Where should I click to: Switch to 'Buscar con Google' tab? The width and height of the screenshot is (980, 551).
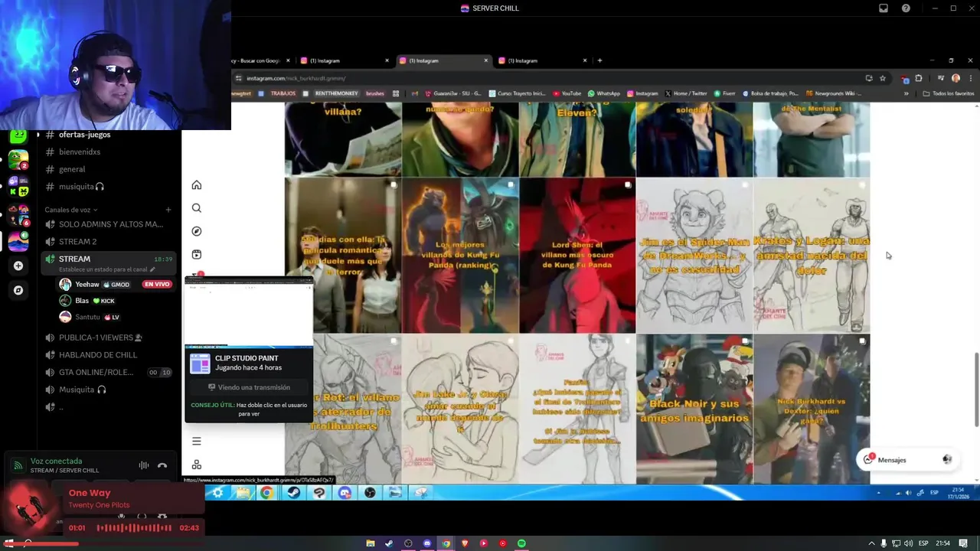click(262, 60)
